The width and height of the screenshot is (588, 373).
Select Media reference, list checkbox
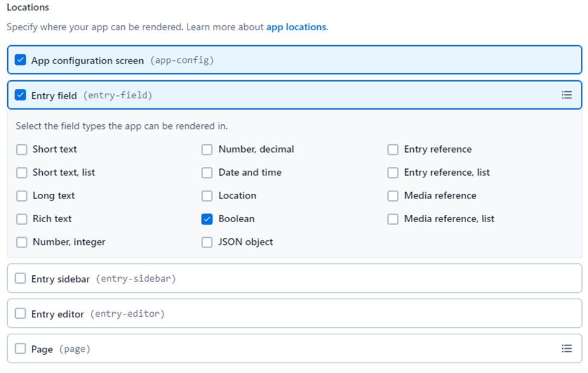point(393,219)
